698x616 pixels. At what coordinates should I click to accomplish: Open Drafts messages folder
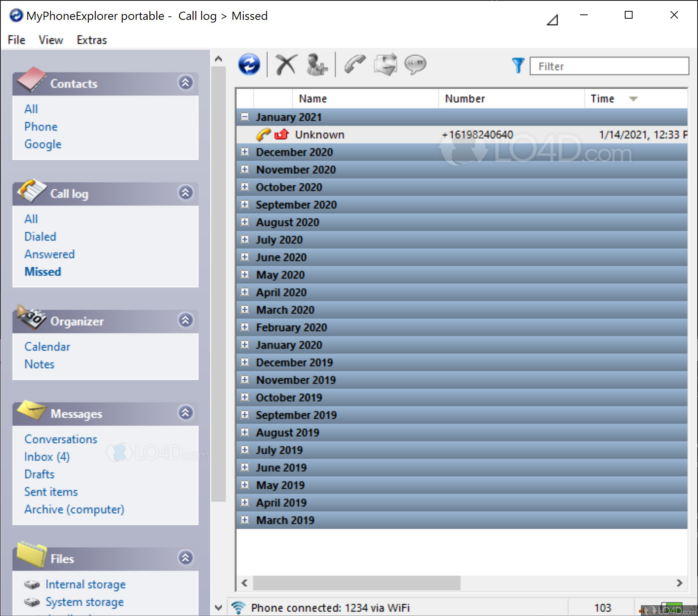(x=39, y=474)
